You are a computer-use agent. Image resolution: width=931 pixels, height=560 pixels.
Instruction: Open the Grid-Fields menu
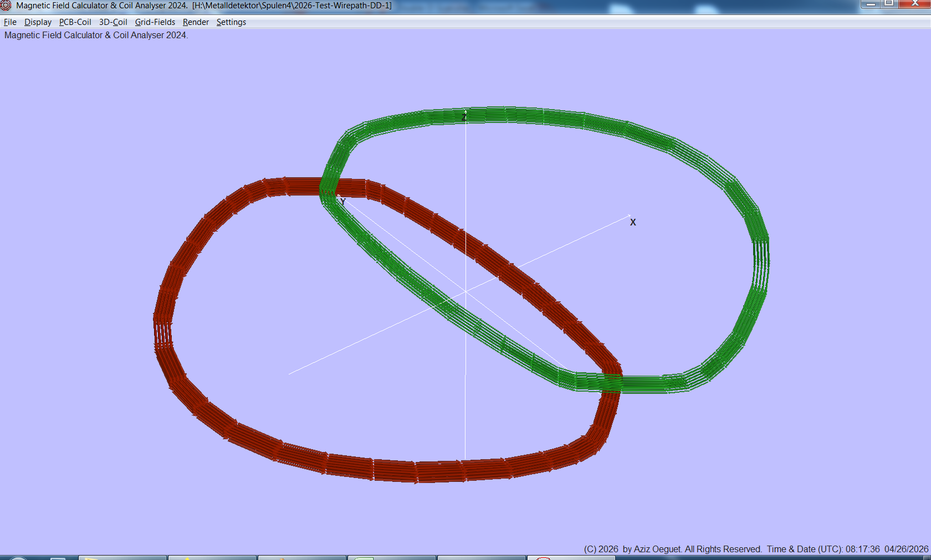[x=155, y=22]
